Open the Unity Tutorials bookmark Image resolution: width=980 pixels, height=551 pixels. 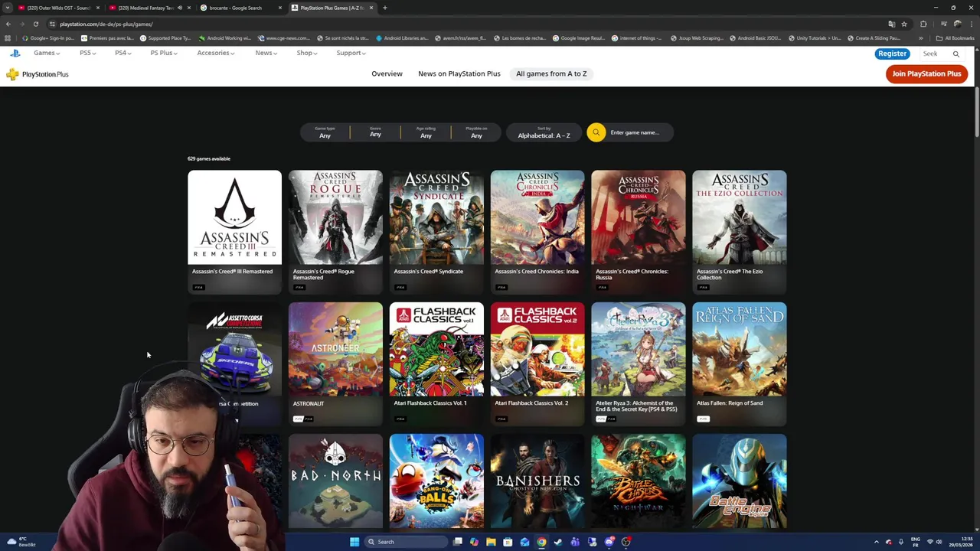[814, 37]
